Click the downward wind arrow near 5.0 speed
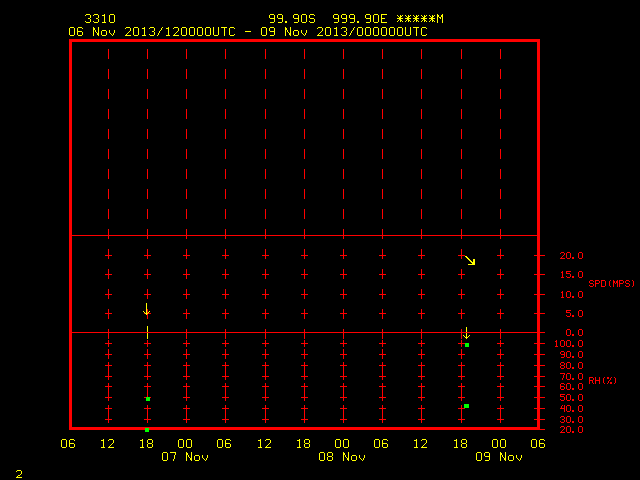Image resolution: width=640 pixels, height=480 pixels. pos(147,309)
